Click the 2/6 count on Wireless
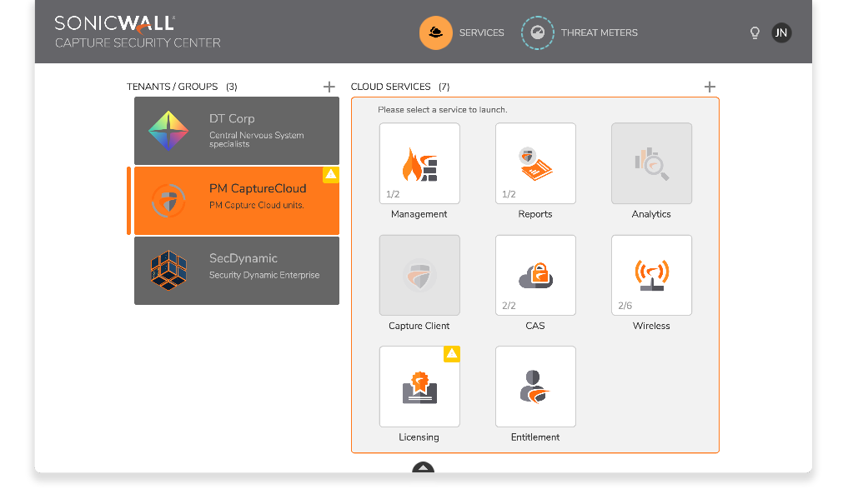843x504 pixels. tap(625, 306)
